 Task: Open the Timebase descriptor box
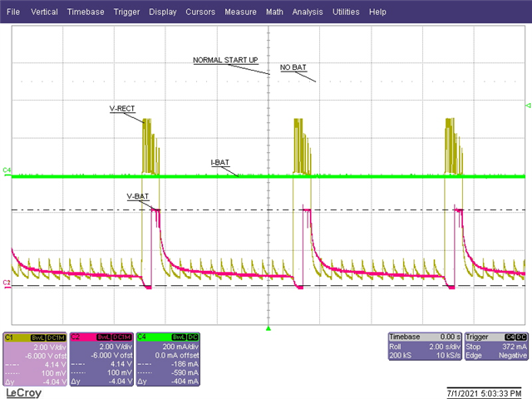coord(425,347)
